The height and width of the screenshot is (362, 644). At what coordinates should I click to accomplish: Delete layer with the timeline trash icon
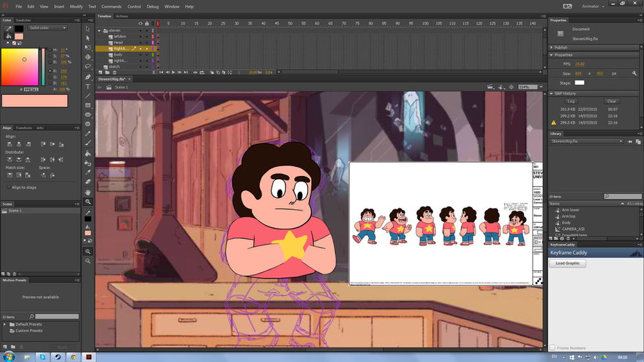(114, 72)
